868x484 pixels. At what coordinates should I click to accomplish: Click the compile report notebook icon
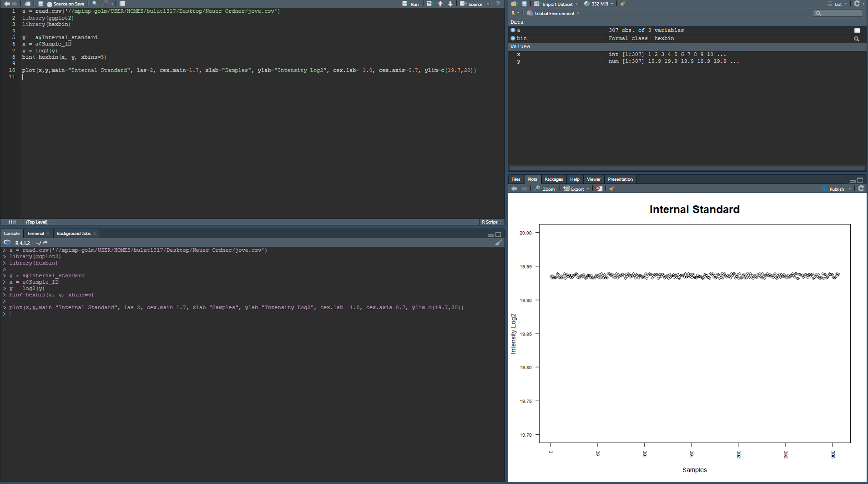click(x=122, y=4)
